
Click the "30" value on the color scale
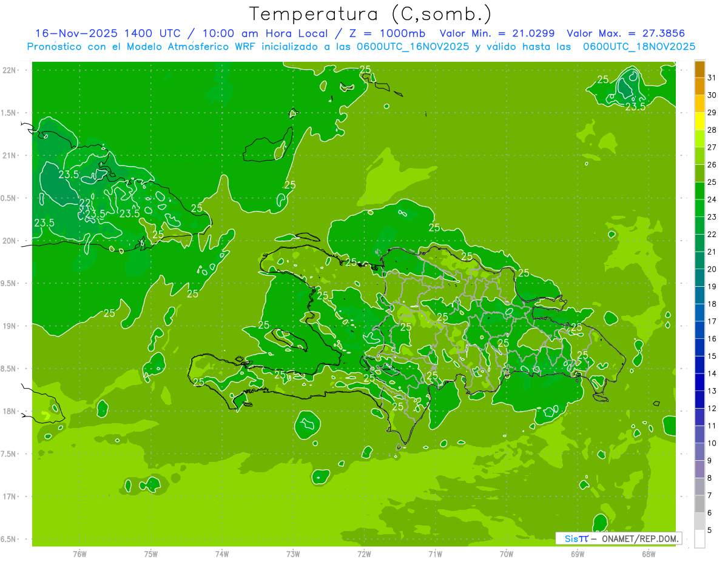coord(712,95)
